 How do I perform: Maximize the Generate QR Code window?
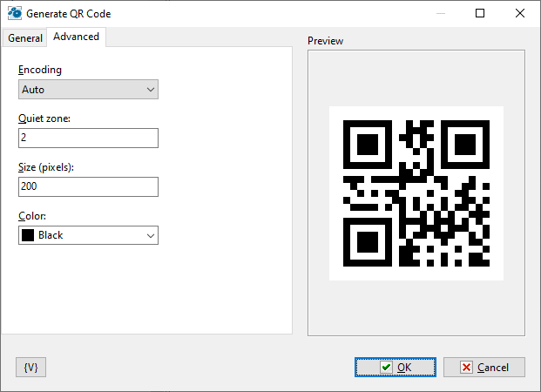tap(480, 13)
